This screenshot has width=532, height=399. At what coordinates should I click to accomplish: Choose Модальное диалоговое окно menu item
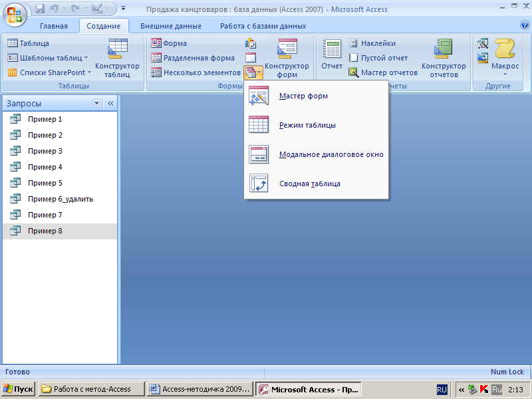[317, 154]
